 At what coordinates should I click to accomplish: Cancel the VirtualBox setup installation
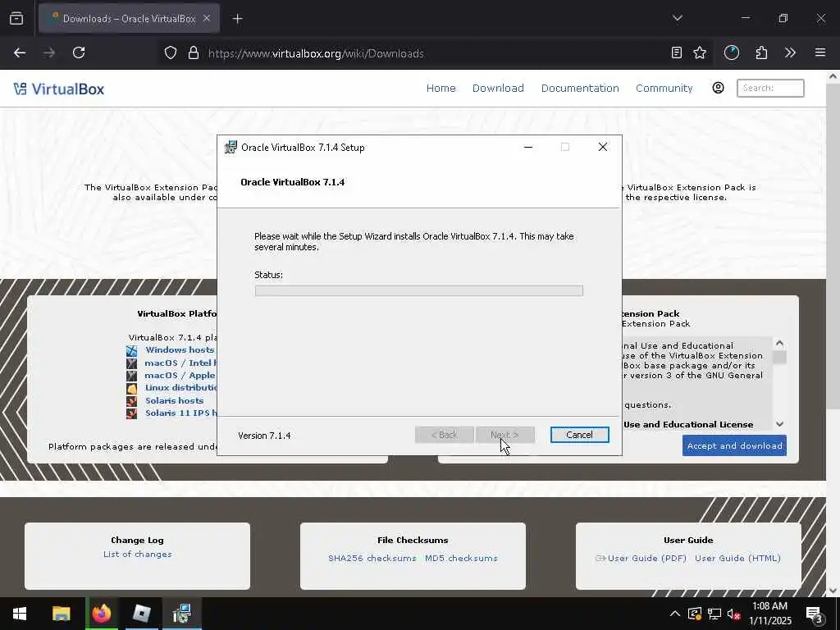point(580,435)
